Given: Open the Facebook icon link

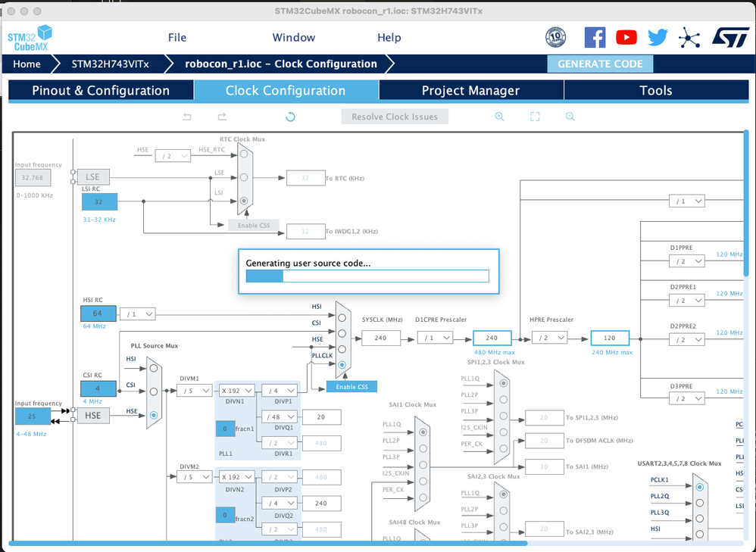Looking at the screenshot, I should (595, 37).
